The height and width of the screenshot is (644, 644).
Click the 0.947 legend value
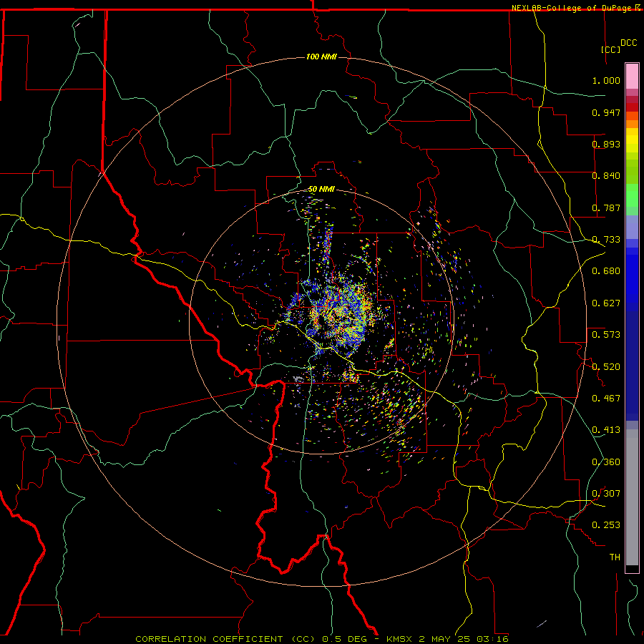click(606, 112)
